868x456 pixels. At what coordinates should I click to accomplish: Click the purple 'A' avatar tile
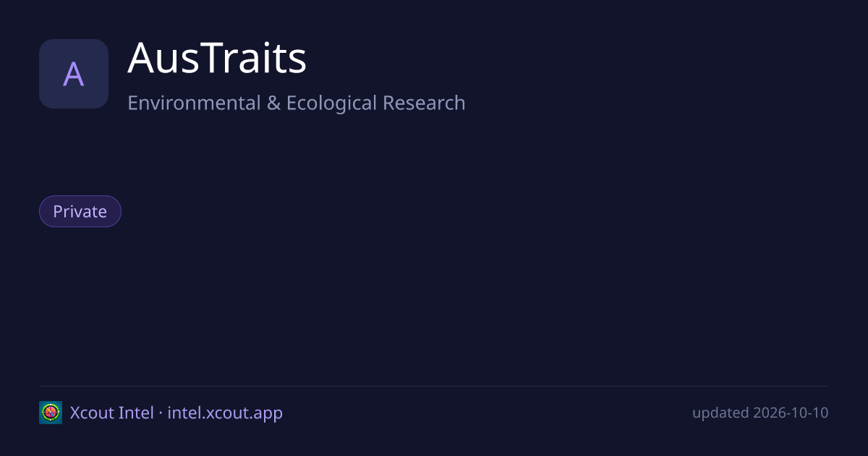[x=74, y=74]
